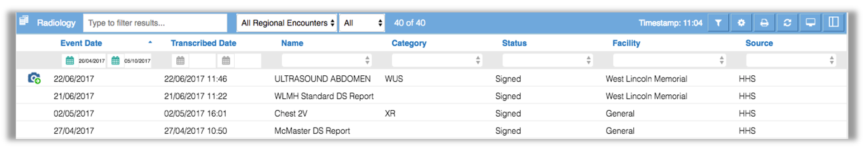The height and width of the screenshot is (156, 868).
Task: Click the column layout panel icon
Action: pos(833,23)
